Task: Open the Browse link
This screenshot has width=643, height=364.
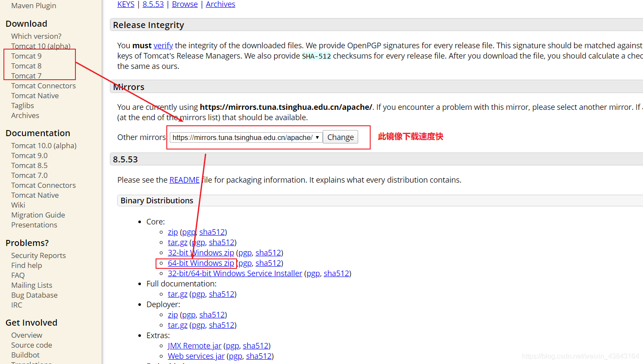Action: click(185, 4)
